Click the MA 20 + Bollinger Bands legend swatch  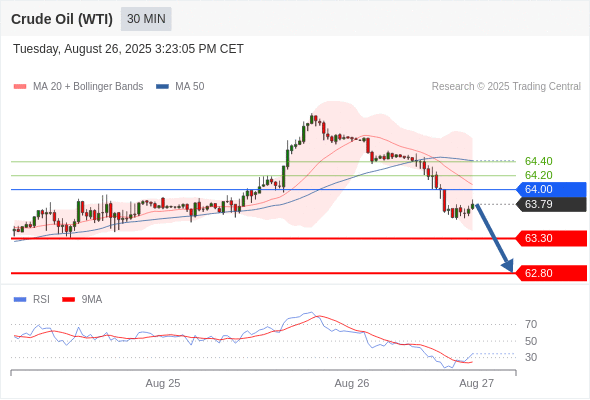[20, 87]
